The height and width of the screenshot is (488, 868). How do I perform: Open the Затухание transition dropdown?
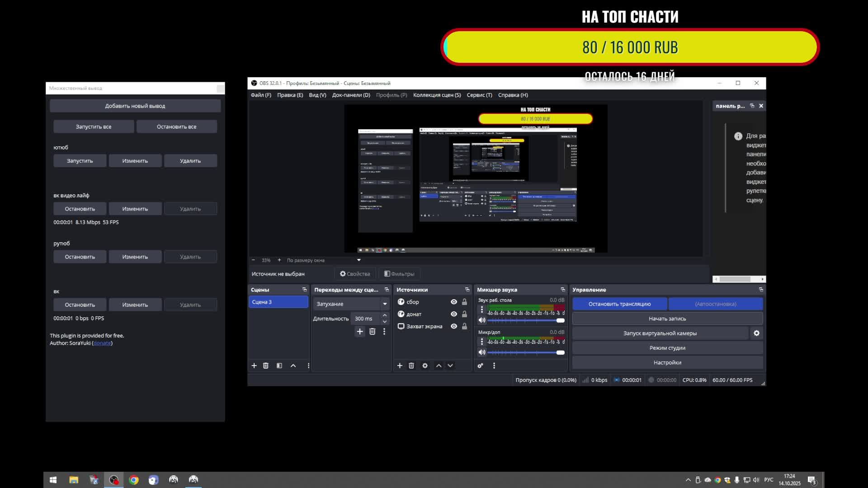tap(385, 304)
